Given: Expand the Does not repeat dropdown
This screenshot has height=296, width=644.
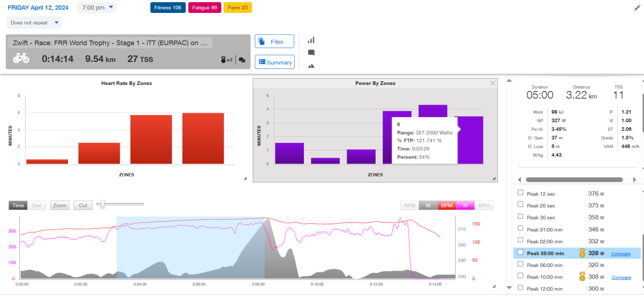Looking at the screenshot, I should [x=34, y=23].
